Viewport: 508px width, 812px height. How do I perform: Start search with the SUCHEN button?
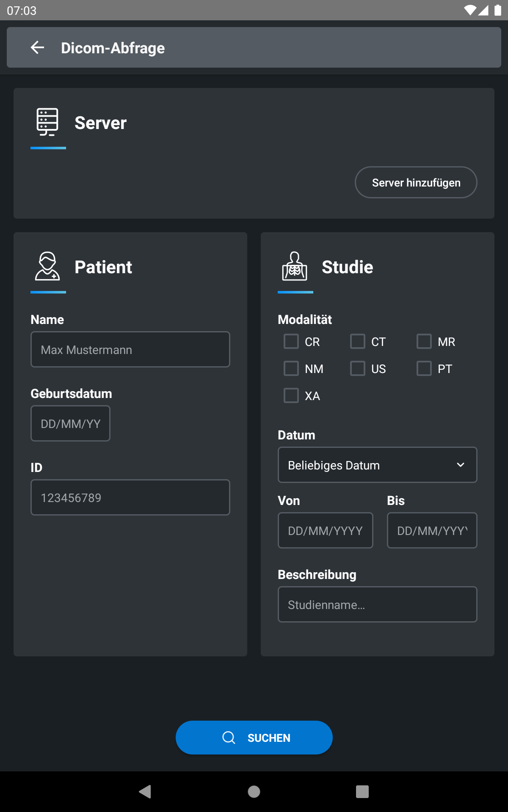click(x=254, y=738)
